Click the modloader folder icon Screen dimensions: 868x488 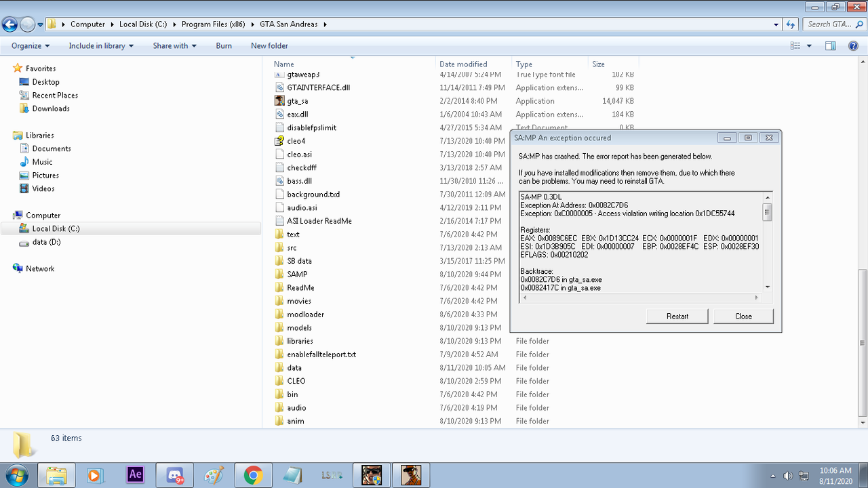279,314
